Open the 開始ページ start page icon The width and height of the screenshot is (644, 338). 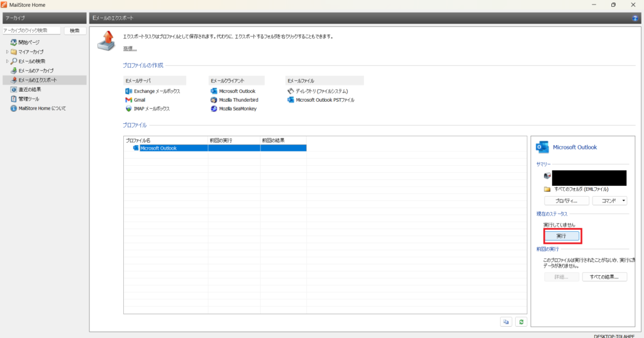pyautogui.click(x=14, y=42)
